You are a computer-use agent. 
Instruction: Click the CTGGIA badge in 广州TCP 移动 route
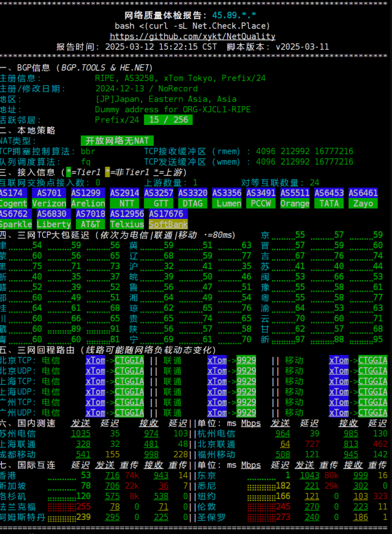point(372,402)
